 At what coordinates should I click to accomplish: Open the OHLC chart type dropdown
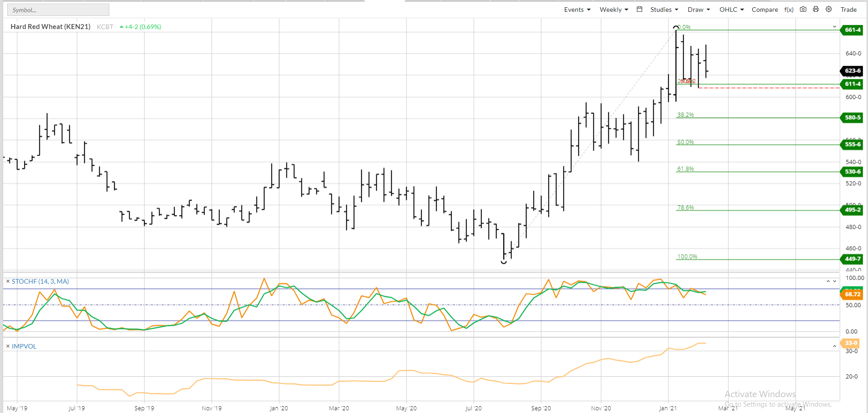pos(731,10)
